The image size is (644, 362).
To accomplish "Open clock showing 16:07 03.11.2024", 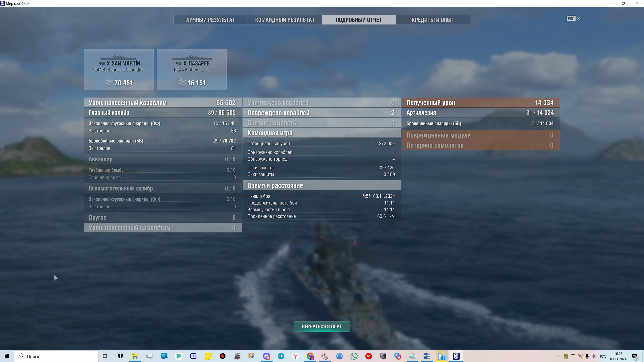I will tap(618, 356).
